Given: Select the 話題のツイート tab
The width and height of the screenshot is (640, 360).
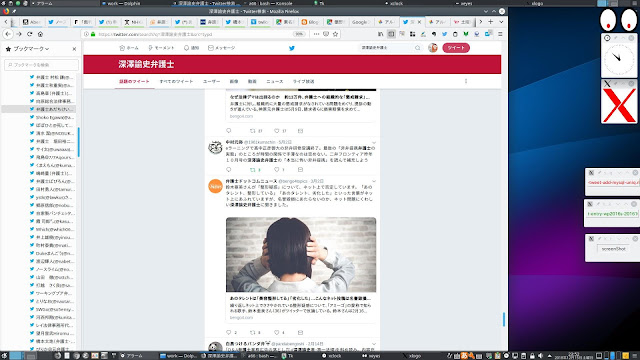Looking at the screenshot, I should click(x=134, y=81).
